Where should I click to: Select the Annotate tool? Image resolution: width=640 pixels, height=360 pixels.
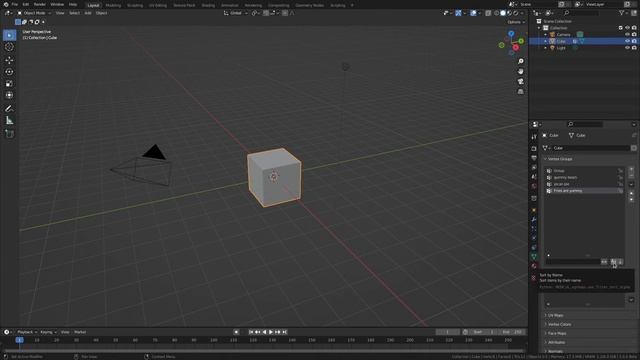coord(9,109)
